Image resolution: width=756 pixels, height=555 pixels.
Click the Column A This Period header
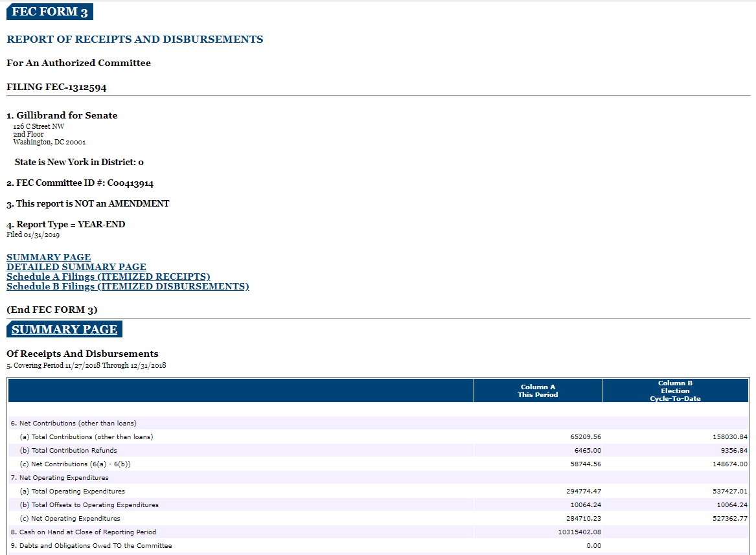point(538,391)
